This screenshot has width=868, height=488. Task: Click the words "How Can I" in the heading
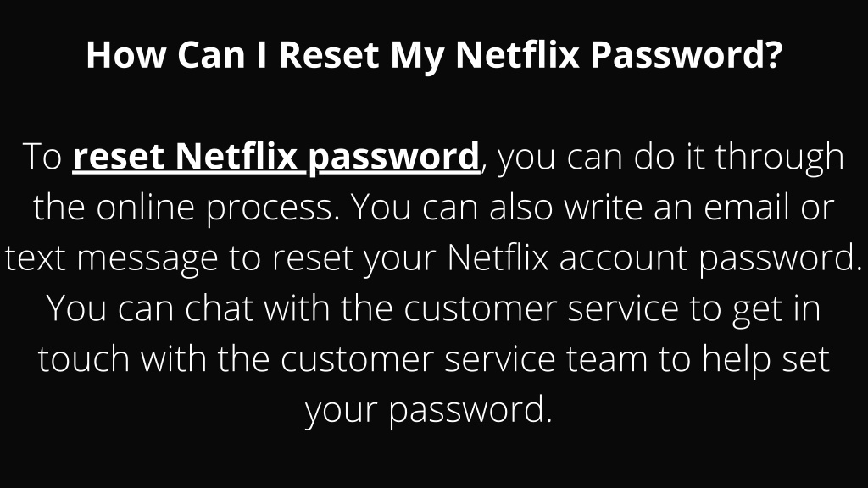176,54
